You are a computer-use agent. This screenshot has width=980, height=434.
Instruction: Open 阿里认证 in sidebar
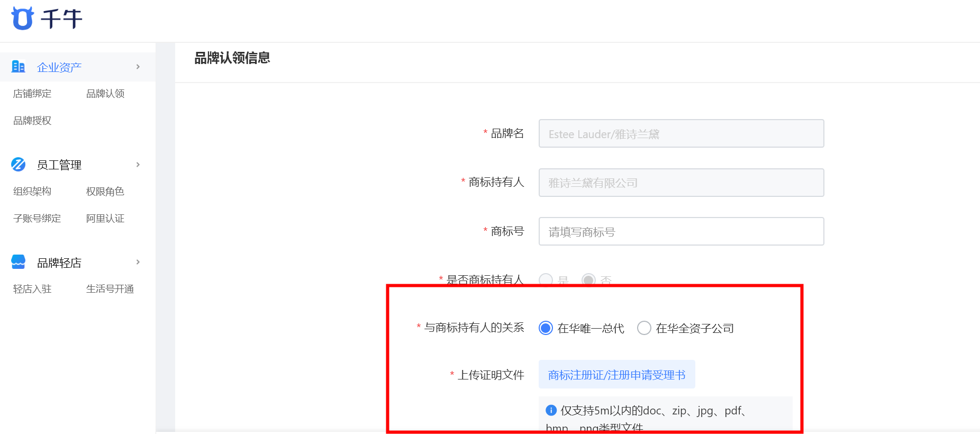click(x=105, y=218)
